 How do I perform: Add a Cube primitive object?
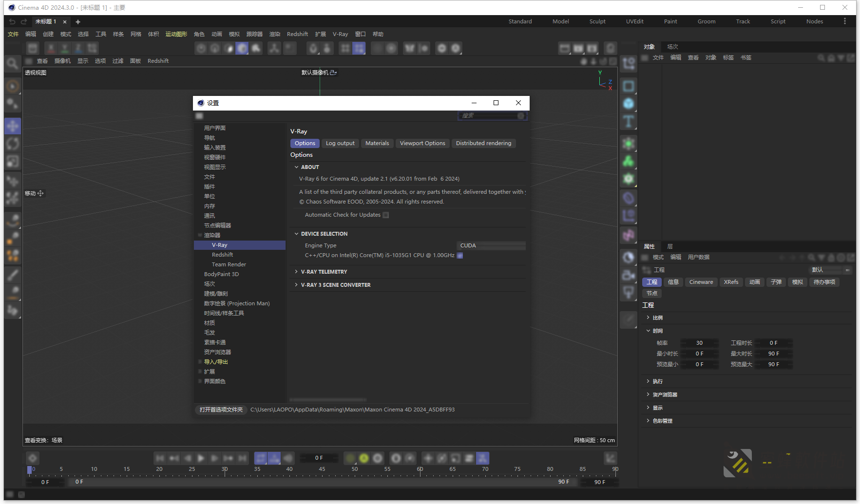click(629, 104)
